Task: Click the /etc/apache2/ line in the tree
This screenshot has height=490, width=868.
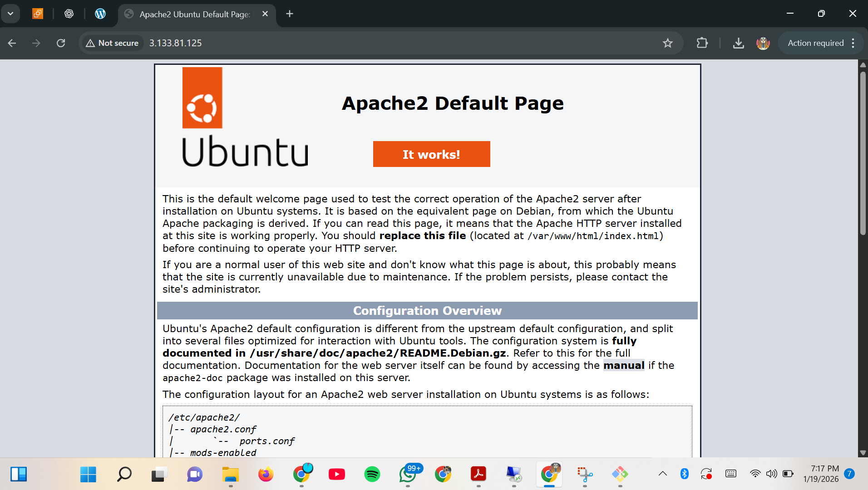Action: (x=204, y=417)
